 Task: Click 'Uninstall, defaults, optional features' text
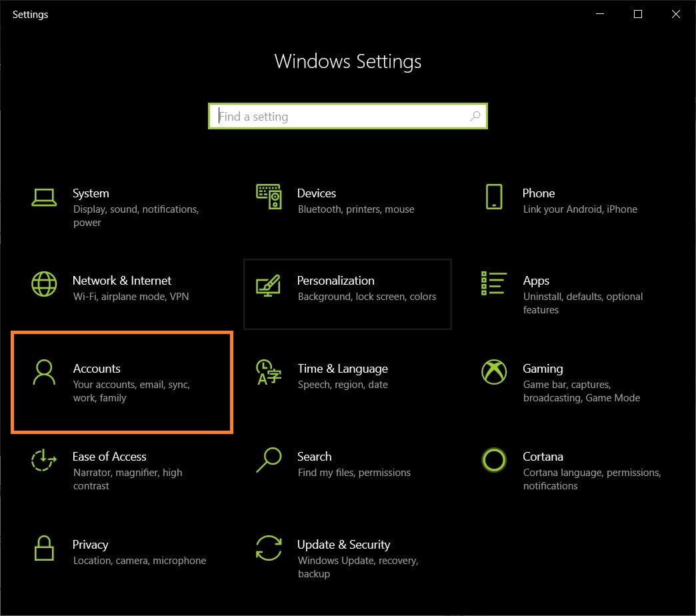click(x=583, y=303)
